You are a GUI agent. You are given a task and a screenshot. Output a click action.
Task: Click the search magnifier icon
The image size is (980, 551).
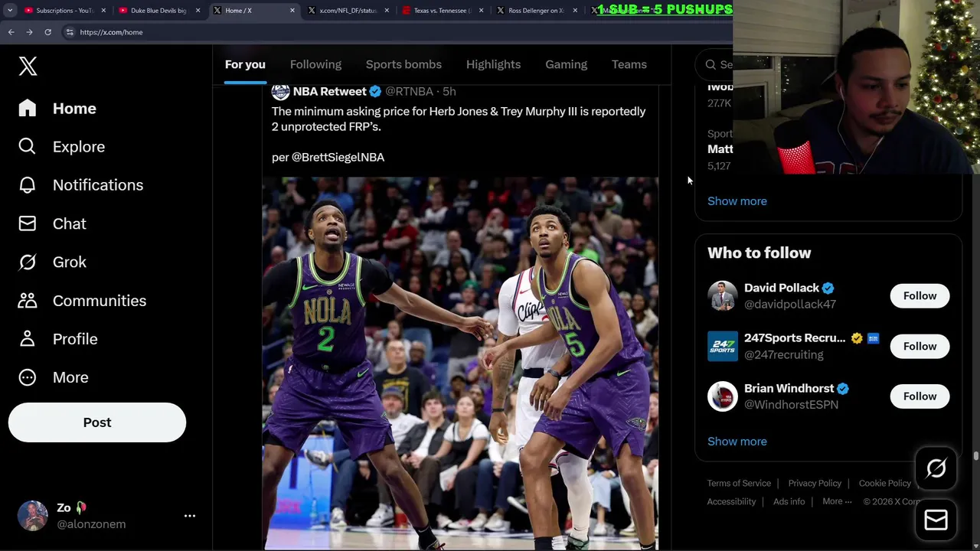[711, 64]
